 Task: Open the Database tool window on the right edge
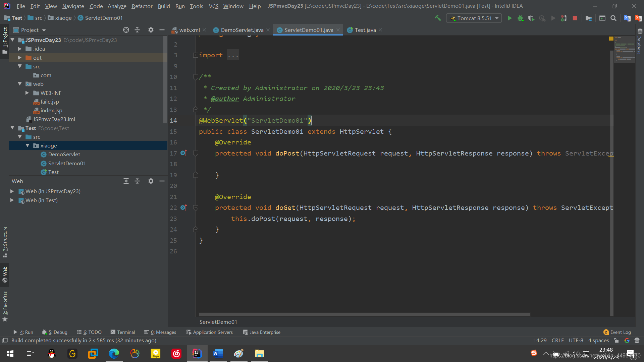tap(640, 41)
